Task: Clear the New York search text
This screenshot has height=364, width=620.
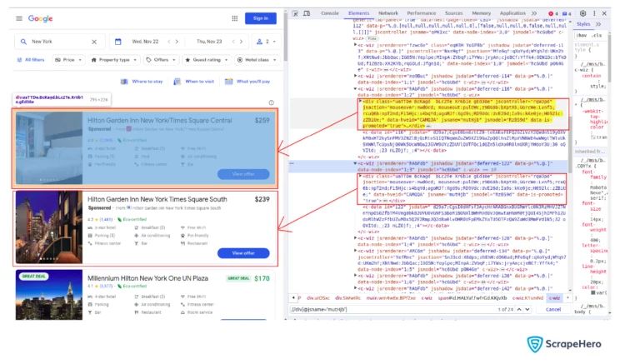Action: pyautogui.click(x=94, y=42)
